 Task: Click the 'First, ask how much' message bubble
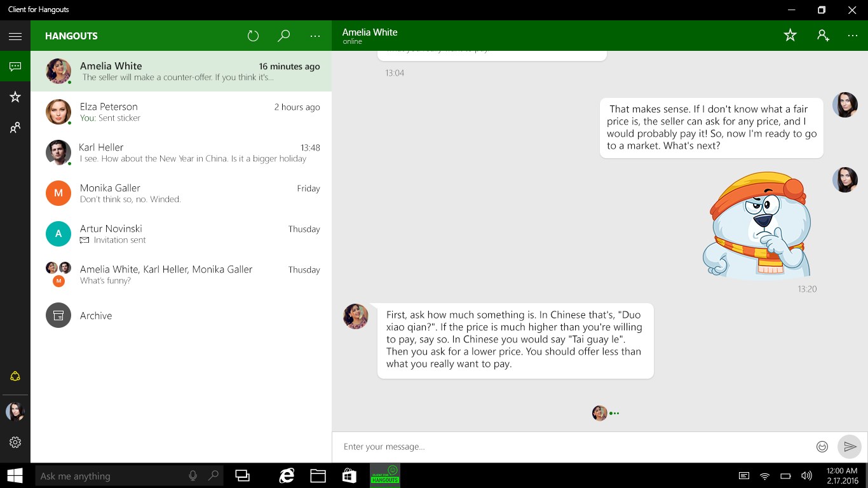pyautogui.click(x=515, y=340)
